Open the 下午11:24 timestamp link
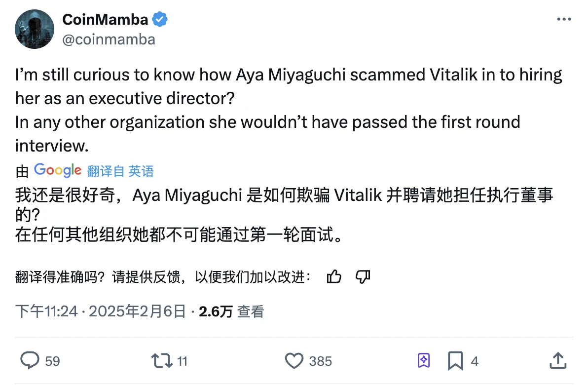Viewport: 588px width, 385px height. (x=46, y=311)
